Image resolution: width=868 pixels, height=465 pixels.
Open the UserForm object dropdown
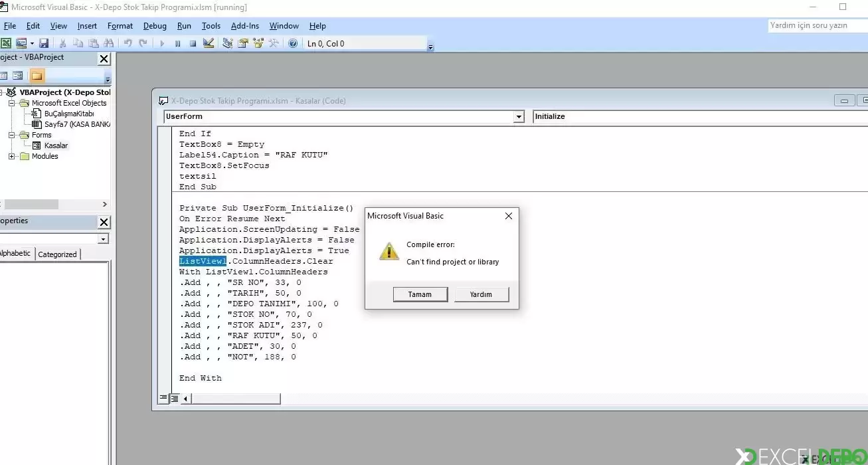pos(519,116)
